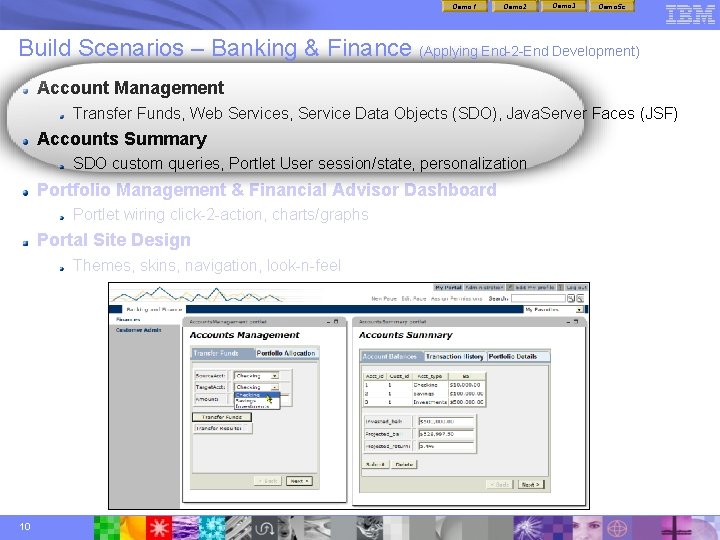Maximize the AccountsManagement portlet
The height and width of the screenshot is (540, 720).
[x=336, y=322]
